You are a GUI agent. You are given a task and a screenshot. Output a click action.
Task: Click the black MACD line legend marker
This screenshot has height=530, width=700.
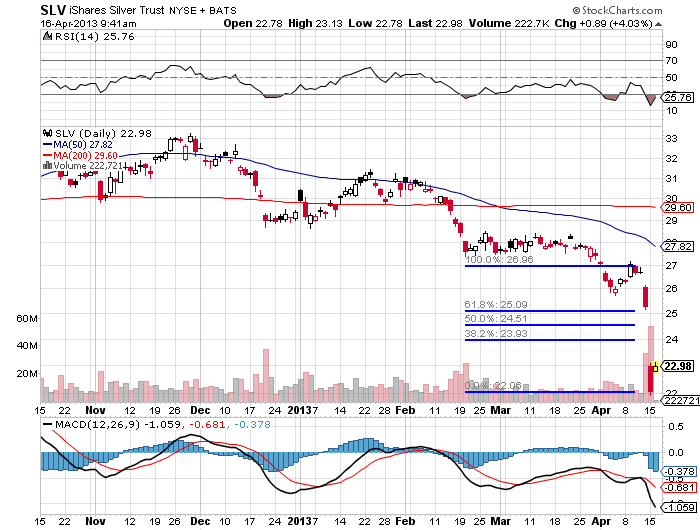(x=47, y=424)
